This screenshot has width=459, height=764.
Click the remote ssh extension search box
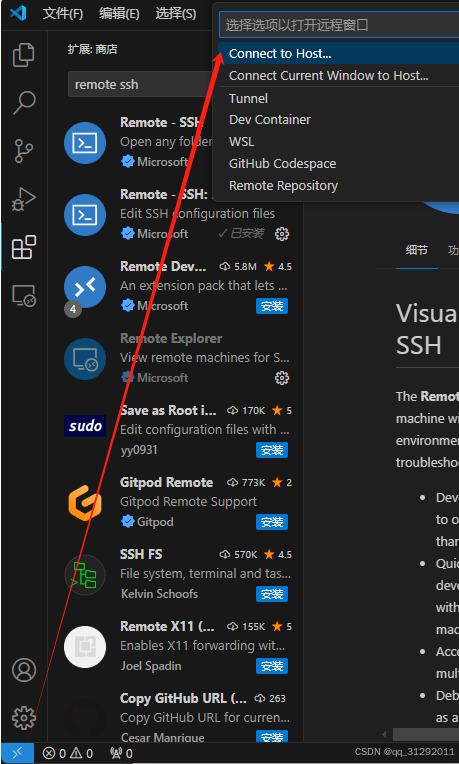pos(141,84)
